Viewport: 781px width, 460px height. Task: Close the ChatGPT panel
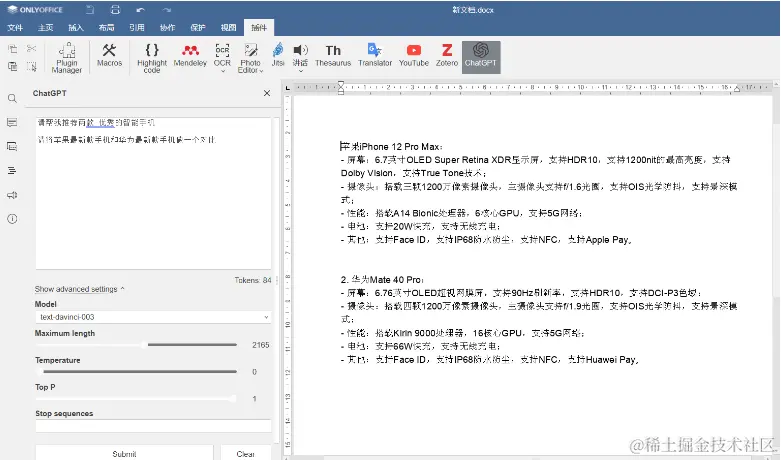[267, 93]
